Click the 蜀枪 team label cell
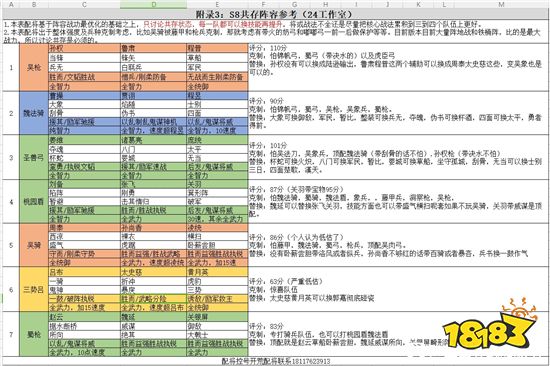The height and width of the screenshot is (366, 550). [x=34, y=334]
